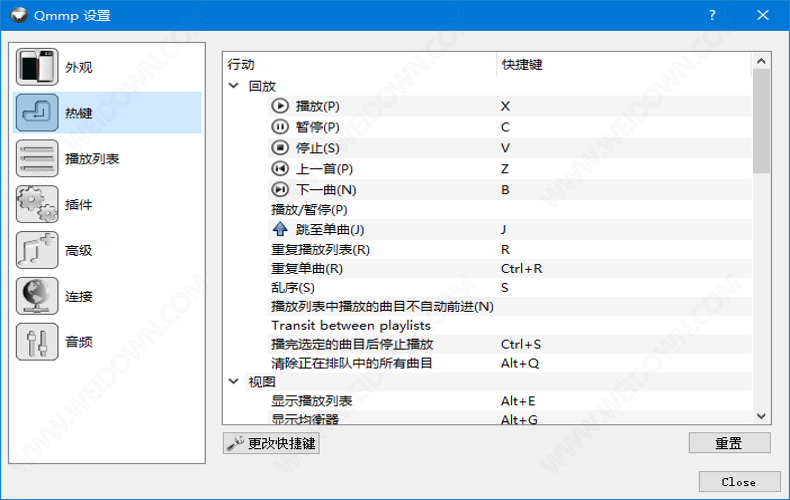Select the 回放 group label
Screen dimensions: 790x500
click(x=262, y=86)
